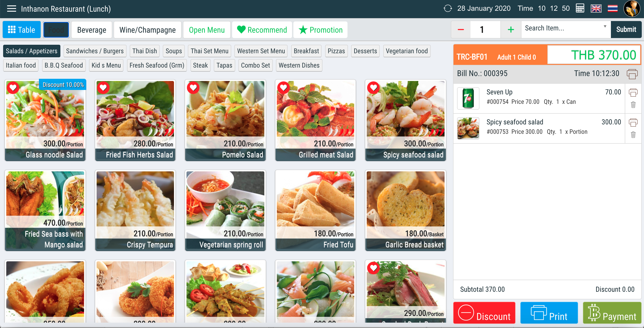Image resolution: width=644 pixels, height=328 pixels.
Task: Delete Seven Up with trash icon
Action: [633, 104]
